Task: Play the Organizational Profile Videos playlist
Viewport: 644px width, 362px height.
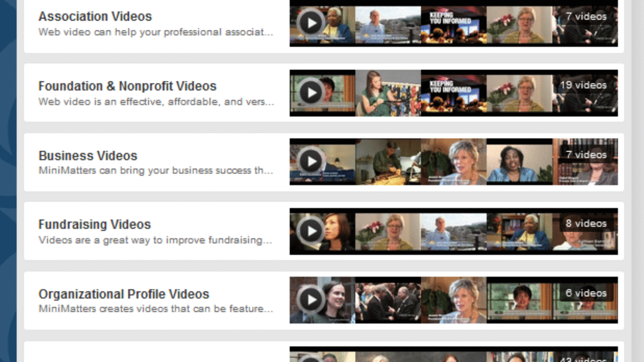Action: [x=311, y=299]
